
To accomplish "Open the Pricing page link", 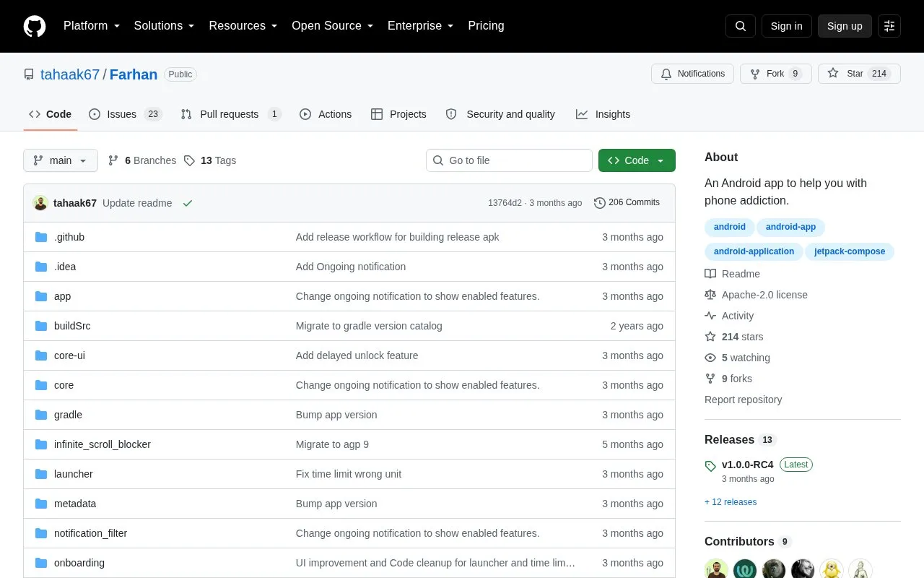I will (486, 26).
